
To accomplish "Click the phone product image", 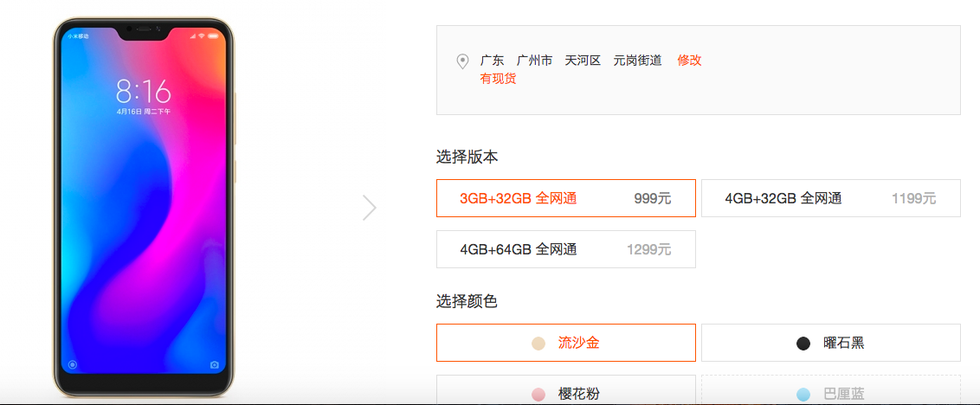I will 144,208.
